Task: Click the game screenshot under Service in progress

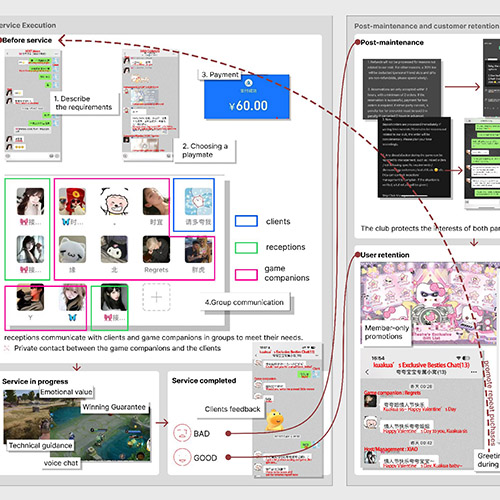Action: 77,426
